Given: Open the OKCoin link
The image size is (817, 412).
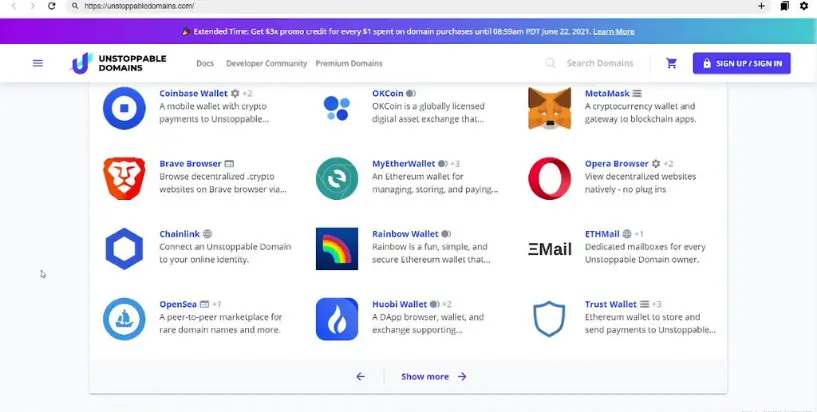Looking at the screenshot, I should 388,93.
